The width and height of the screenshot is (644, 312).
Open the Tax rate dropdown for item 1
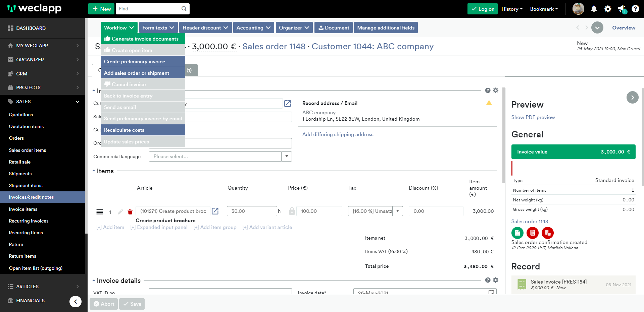click(398, 211)
